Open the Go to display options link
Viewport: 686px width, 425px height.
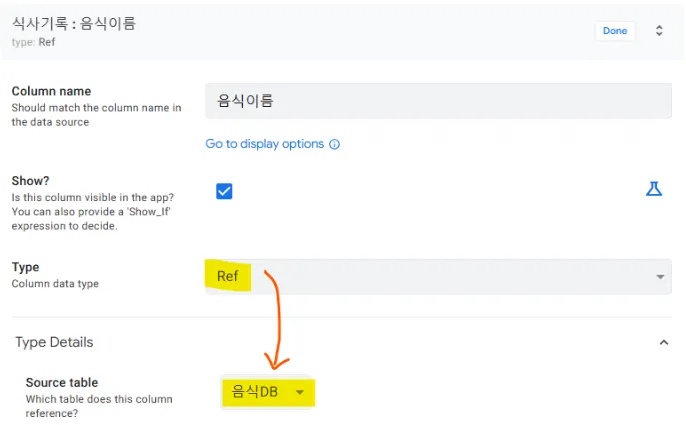click(x=265, y=144)
